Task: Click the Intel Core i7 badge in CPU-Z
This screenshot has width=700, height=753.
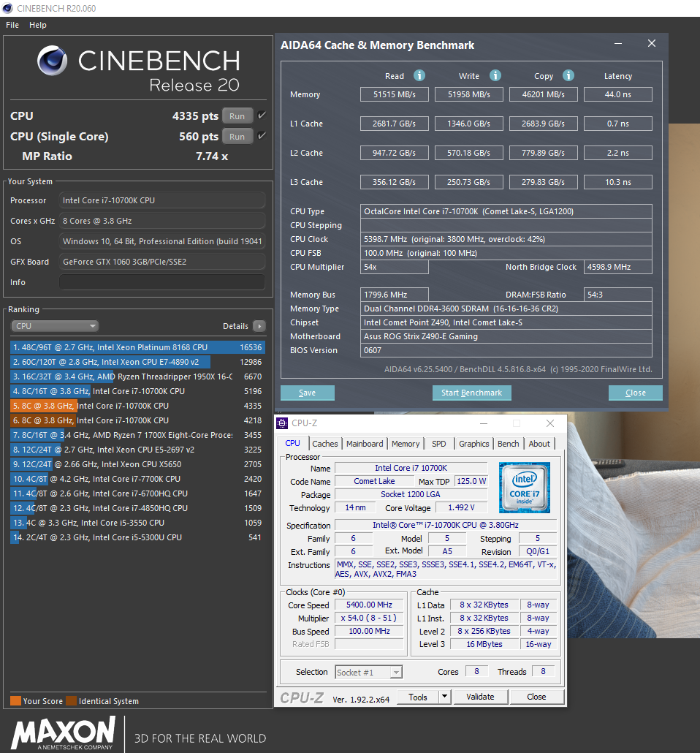Action: pyautogui.click(x=525, y=488)
